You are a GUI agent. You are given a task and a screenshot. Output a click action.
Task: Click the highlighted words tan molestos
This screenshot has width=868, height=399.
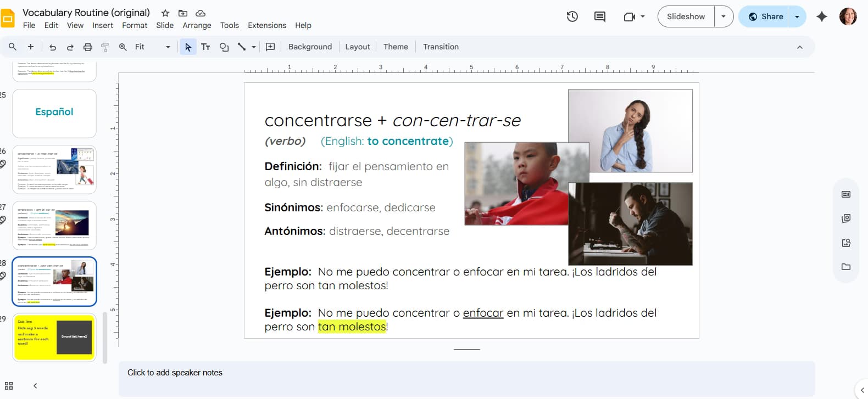pyautogui.click(x=352, y=327)
